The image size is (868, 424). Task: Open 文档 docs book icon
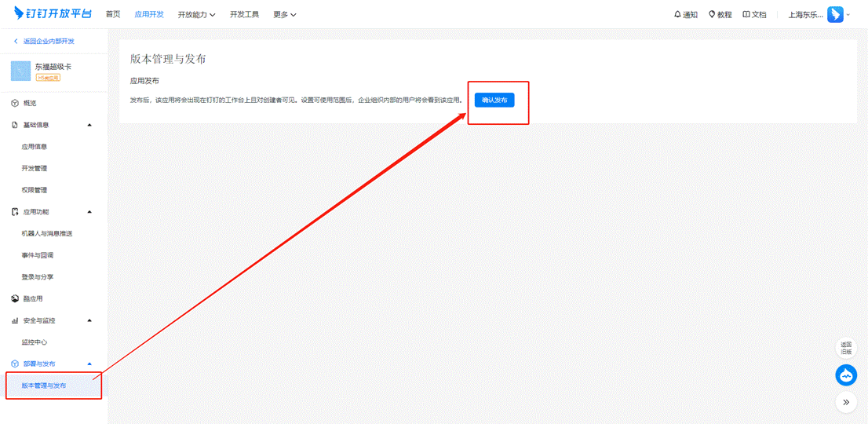pyautogui.click(x=746, y=14)
